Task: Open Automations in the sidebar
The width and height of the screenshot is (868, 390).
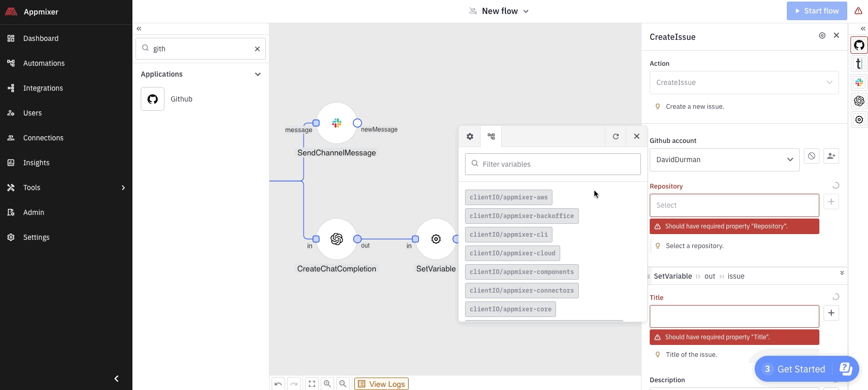Action: pos(44,63)
